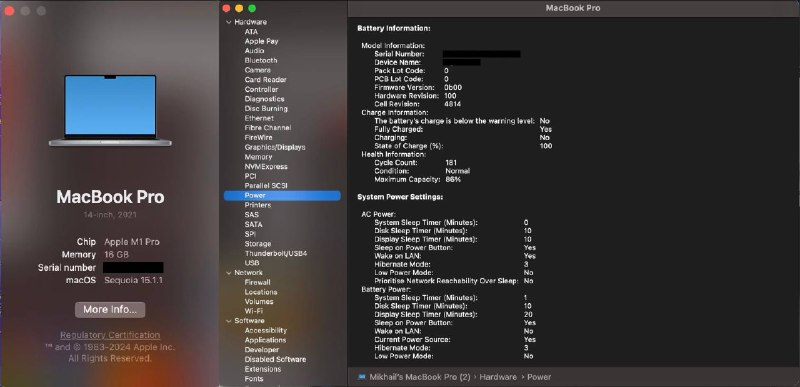800x387 pixels.
Task: Select Applications under Software
Action: click(265, 340)
